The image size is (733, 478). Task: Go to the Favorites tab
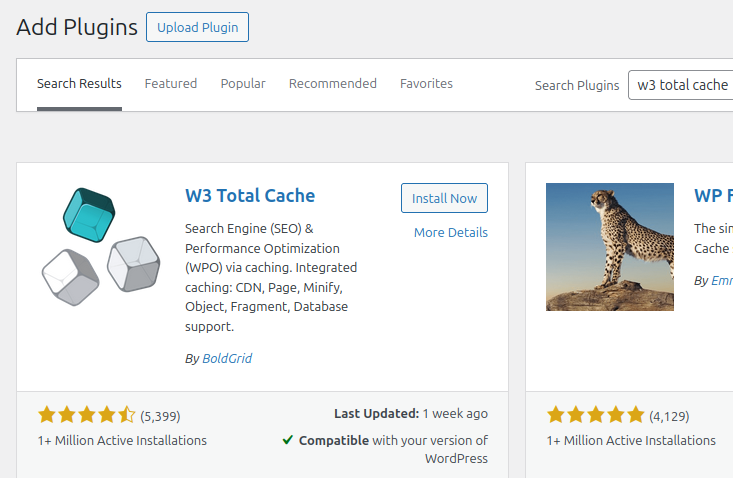click(x=426, y=84)
